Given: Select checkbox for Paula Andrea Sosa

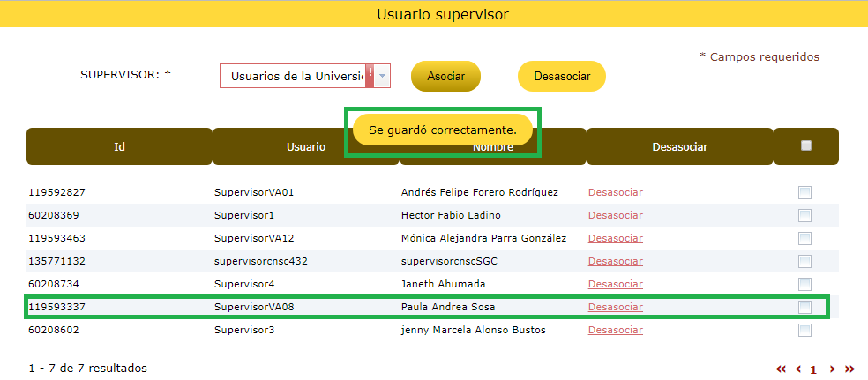Looking at the screenshot, I should click(x=804, y=307).
